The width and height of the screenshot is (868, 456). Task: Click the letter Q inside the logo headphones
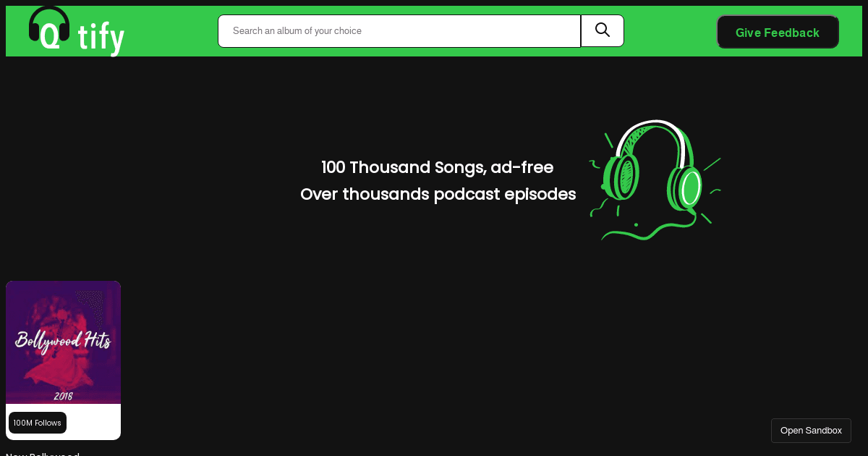pos(50,36)
